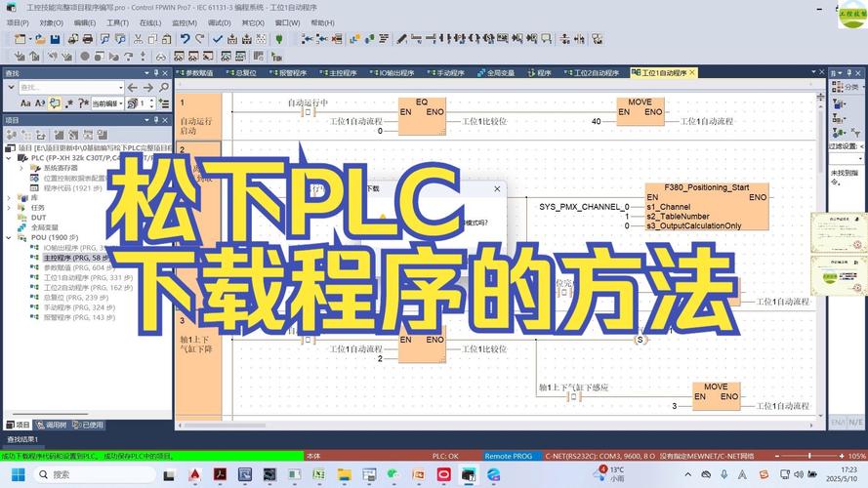Toggle the wildcard .* search option
This screenshot has width=868, height=488.
(x=69, y=103)
